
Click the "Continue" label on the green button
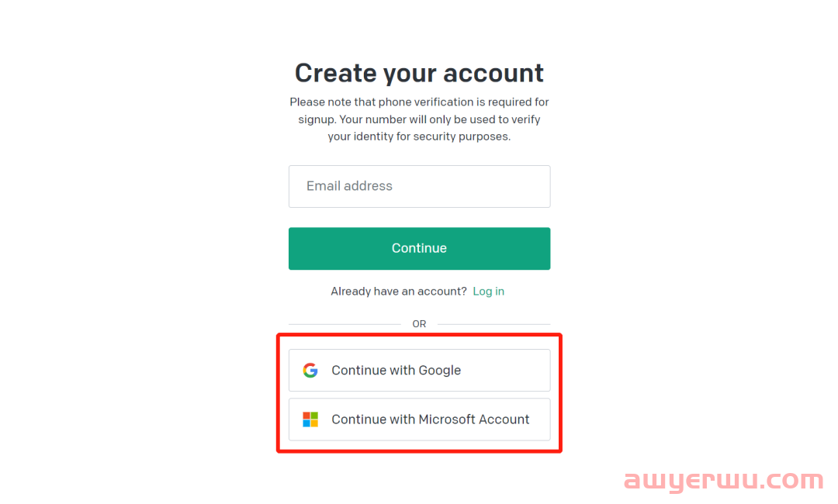(420, 248)
